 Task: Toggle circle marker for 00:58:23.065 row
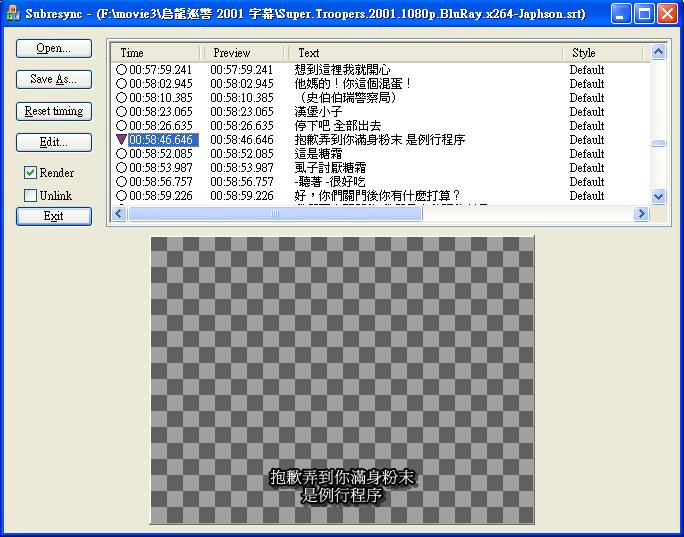[x=121, y=111]
